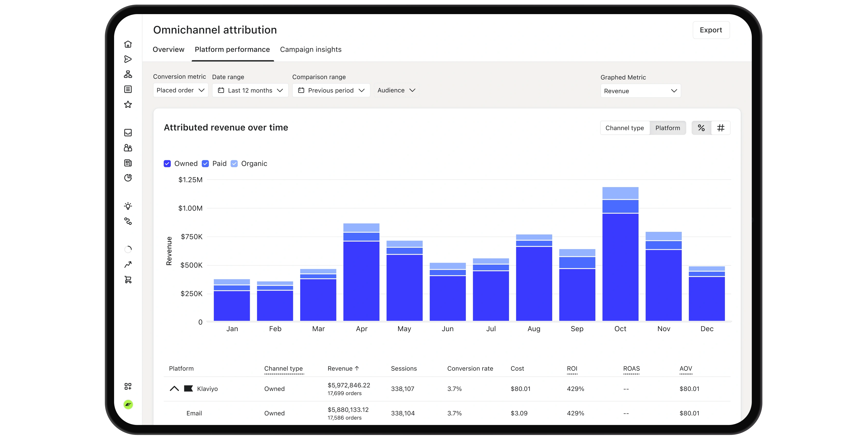Open the Campaign insights tab
Viewport: 868px width, 439px height.
(x=311, y=50)
